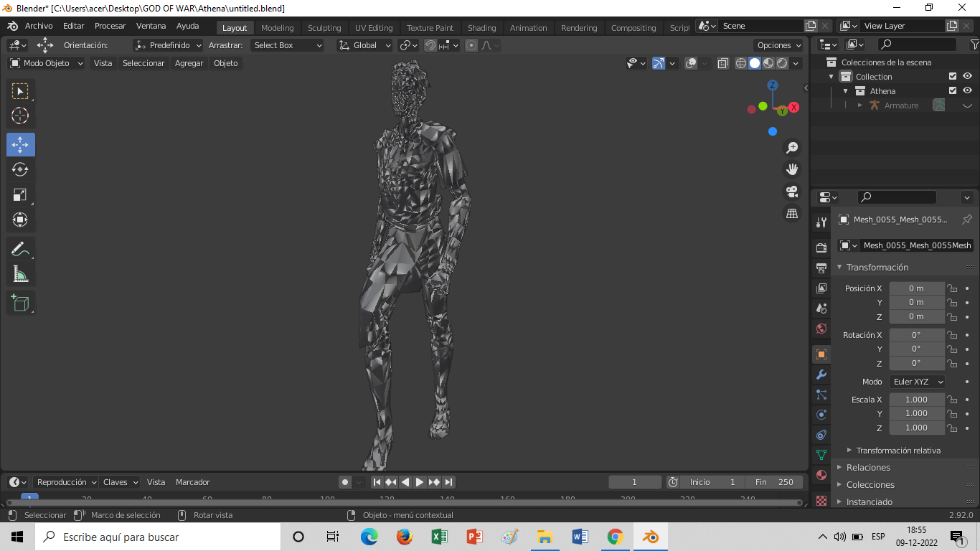
Task: Select the Rotate tool
Action: coord(20,169)
